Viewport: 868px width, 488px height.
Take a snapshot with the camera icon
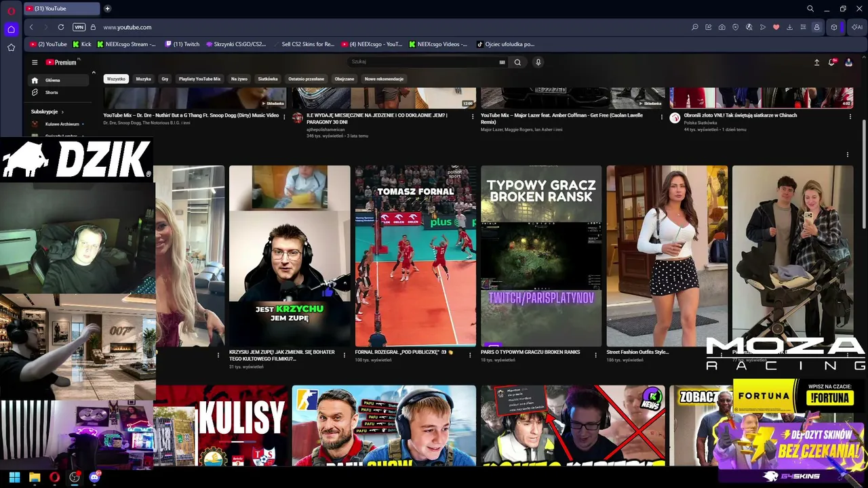(x=722, y=27)
